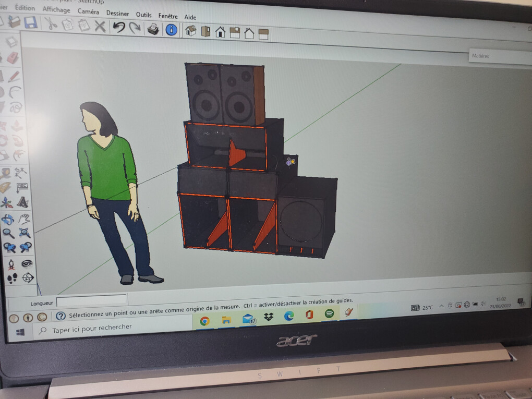532x399 pixels.
Task: Open the Caméra menu
Action: click(x=88, y=11)
